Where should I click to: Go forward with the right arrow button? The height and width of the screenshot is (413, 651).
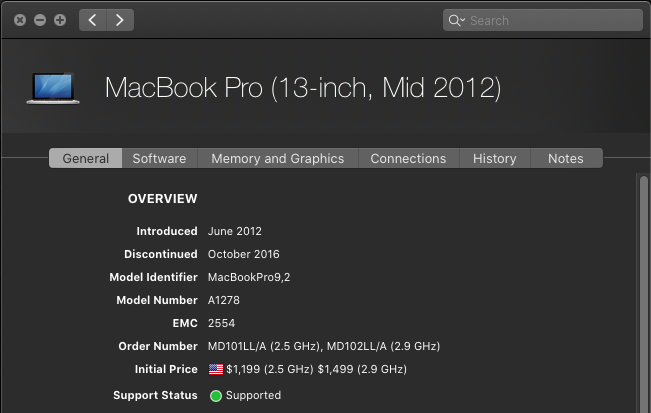(x=120, y=20)
